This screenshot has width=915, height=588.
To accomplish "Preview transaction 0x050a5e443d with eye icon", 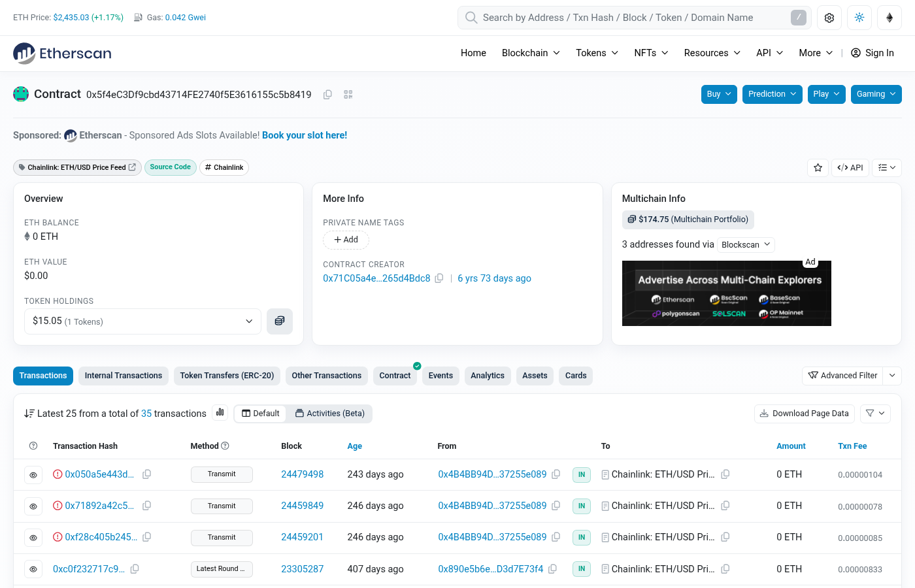I will (x=33, y=475).
